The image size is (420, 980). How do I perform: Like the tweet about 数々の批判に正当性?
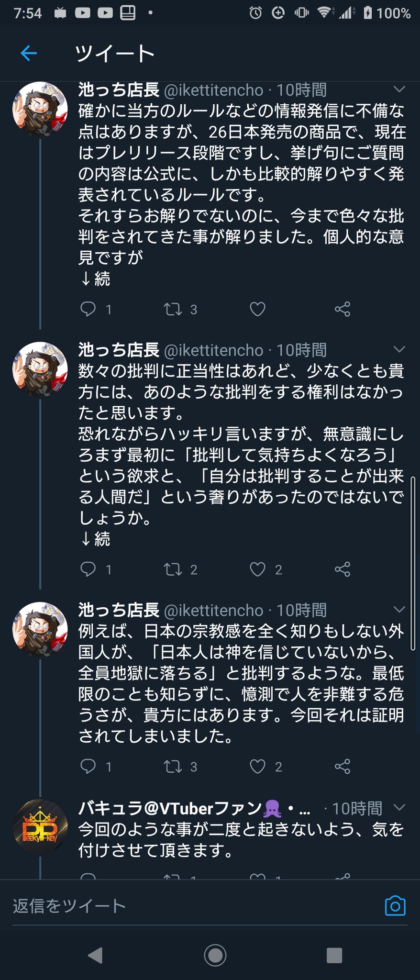point(257,569)
